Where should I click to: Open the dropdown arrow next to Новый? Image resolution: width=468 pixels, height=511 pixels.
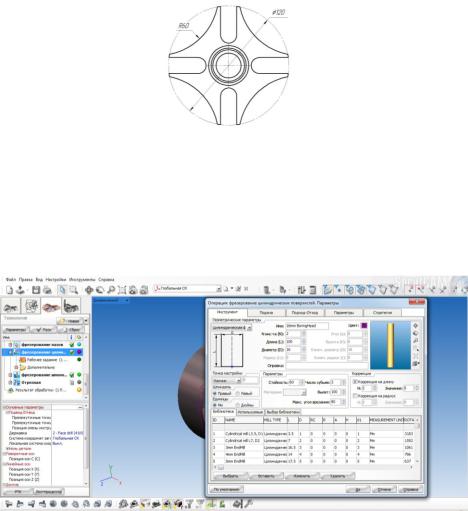(86, 321)
